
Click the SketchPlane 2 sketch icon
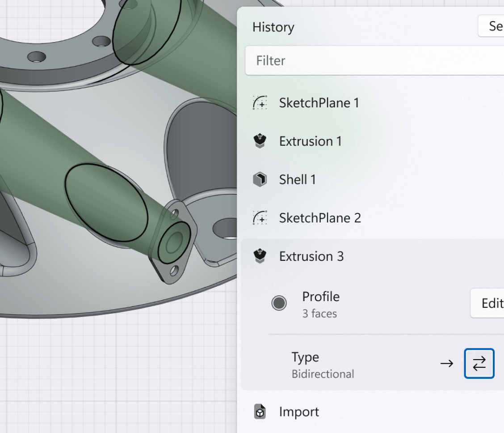click(x=260, y=218)
